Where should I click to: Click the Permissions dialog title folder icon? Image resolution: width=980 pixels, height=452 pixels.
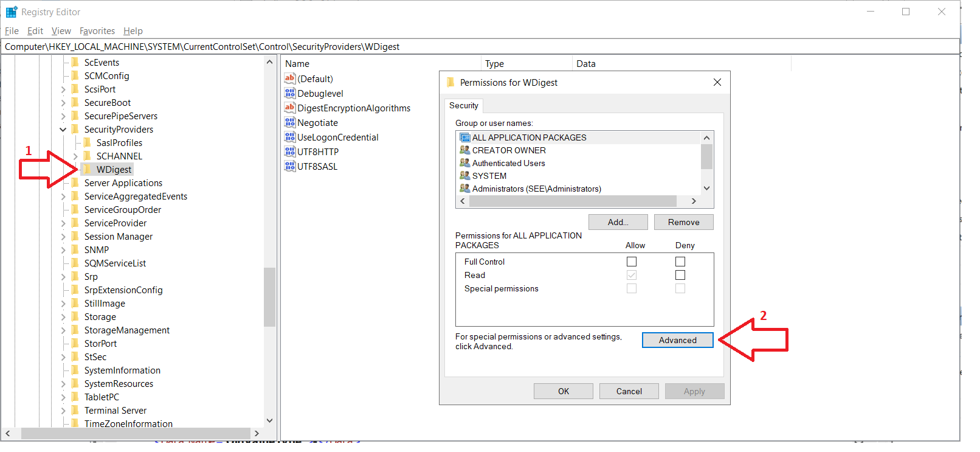[450, 82]
